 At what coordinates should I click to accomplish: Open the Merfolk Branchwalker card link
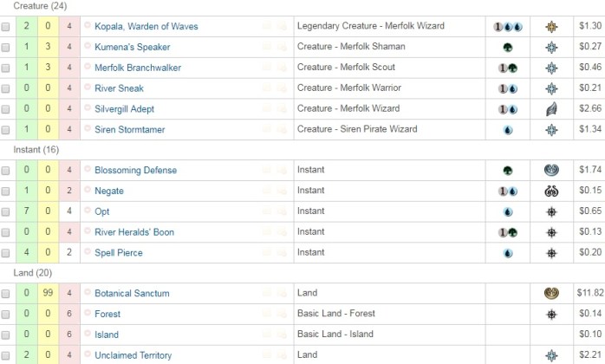(138, 68)
